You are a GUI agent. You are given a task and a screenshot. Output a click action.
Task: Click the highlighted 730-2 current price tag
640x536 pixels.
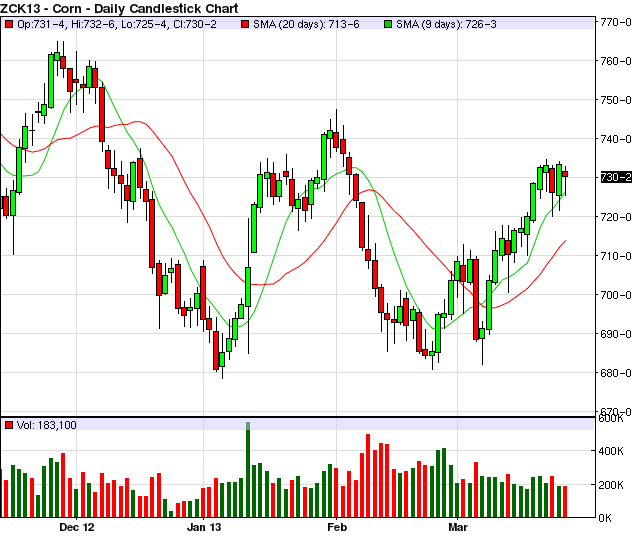tap(616, 178)
